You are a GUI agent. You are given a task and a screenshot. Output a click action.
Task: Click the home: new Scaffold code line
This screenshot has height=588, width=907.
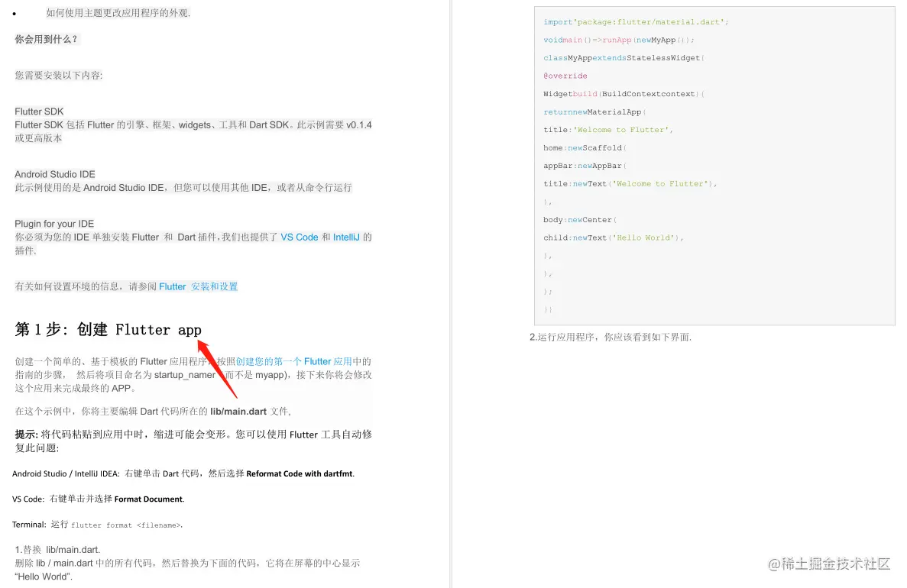(x=585, y=147)
